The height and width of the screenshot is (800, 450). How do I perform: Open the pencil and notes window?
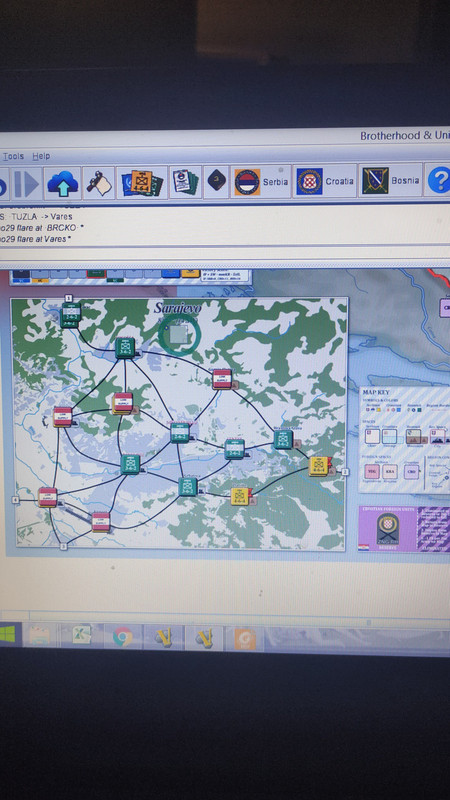[99, 183]
